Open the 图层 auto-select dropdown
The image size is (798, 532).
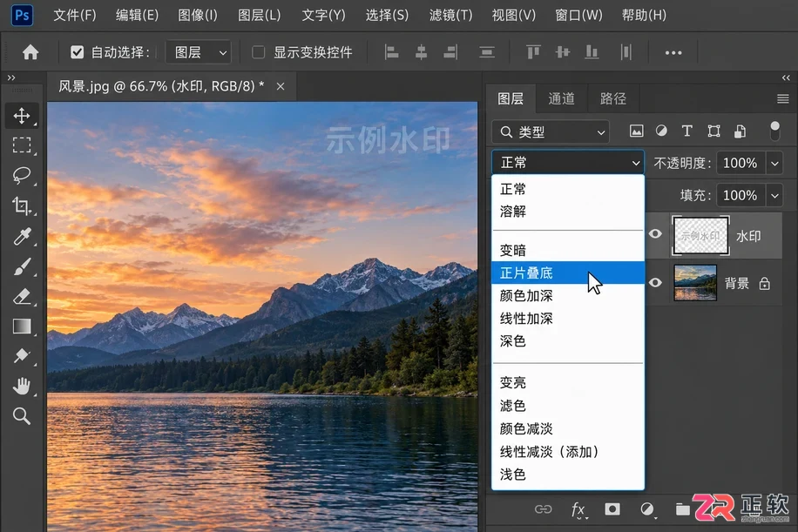(199, 52)
